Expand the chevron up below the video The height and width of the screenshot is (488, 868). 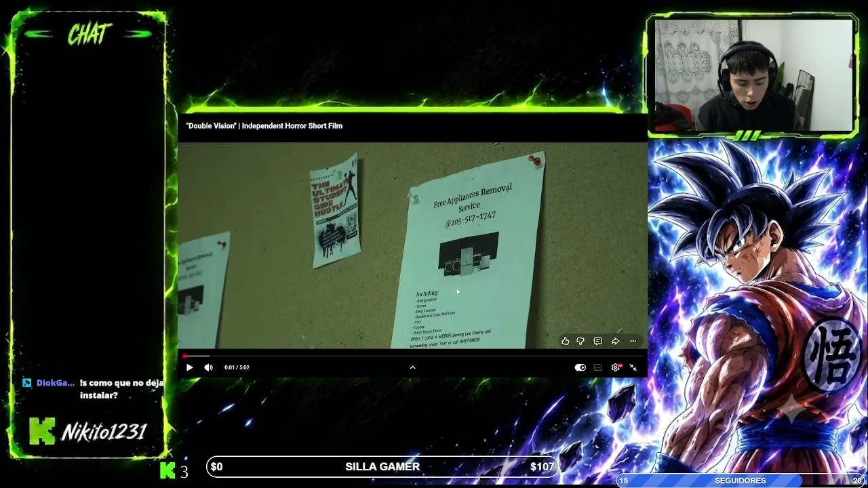412,367
